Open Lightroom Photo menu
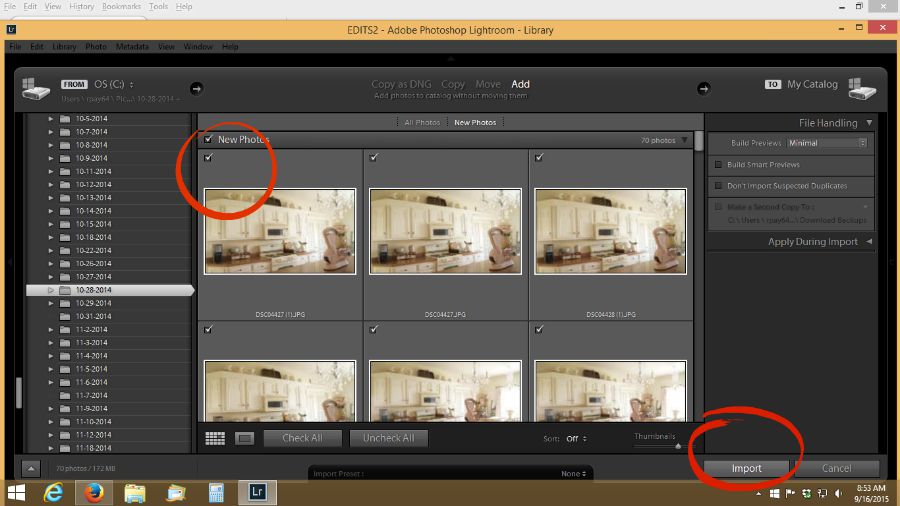This screenshot has width=900, height=506. (96, 46)
